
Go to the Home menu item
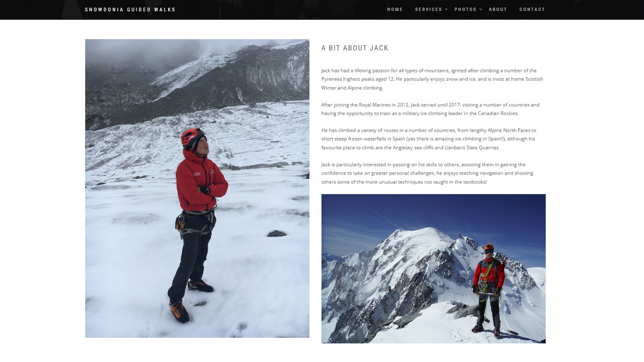pos(395,10)
